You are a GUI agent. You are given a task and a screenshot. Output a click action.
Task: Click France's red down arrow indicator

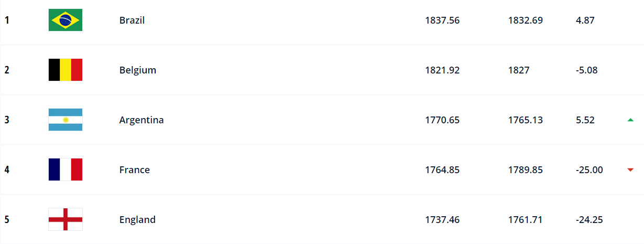coord(630,169)
